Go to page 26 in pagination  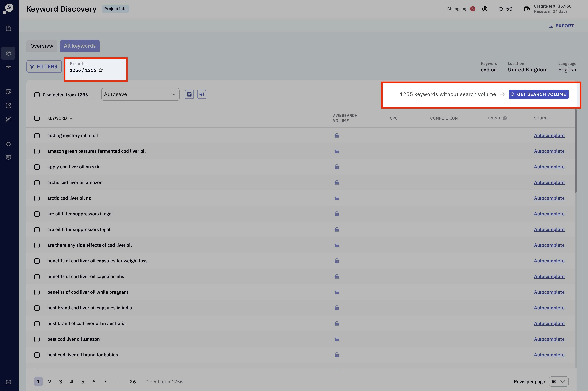click(x=132, y=382)
